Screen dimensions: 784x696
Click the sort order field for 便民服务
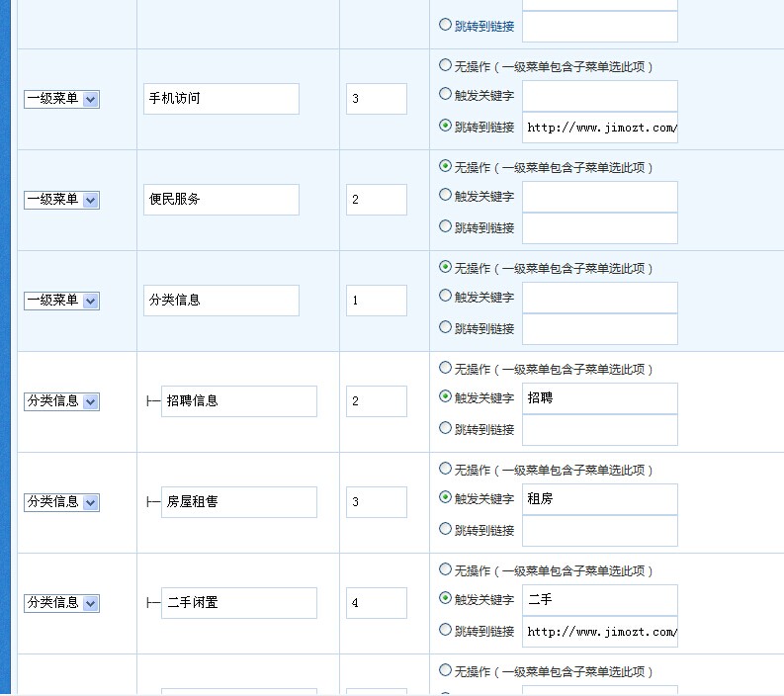376,200
